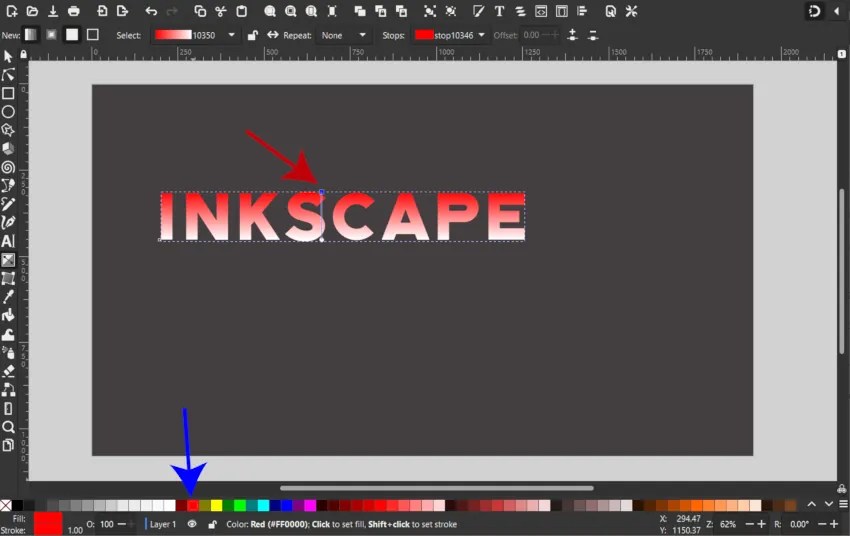Select the Eraser tool
The width and height of the screenshot is (850, 536).
[8, 371]
